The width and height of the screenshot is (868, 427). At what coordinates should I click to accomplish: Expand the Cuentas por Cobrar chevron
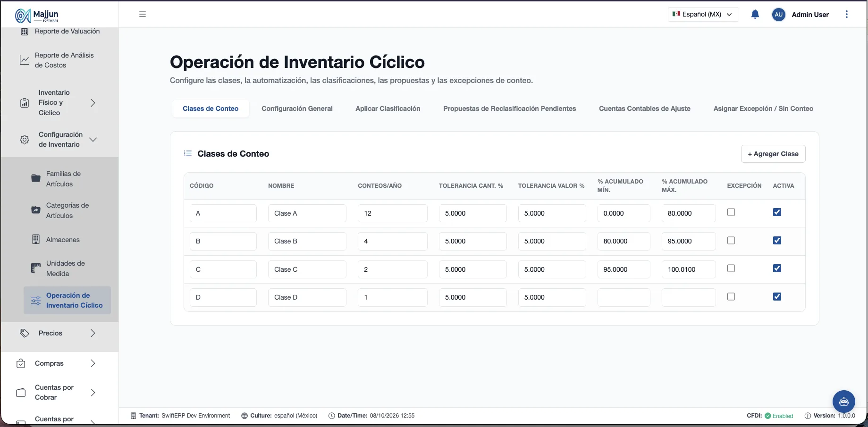pos(93,393)
